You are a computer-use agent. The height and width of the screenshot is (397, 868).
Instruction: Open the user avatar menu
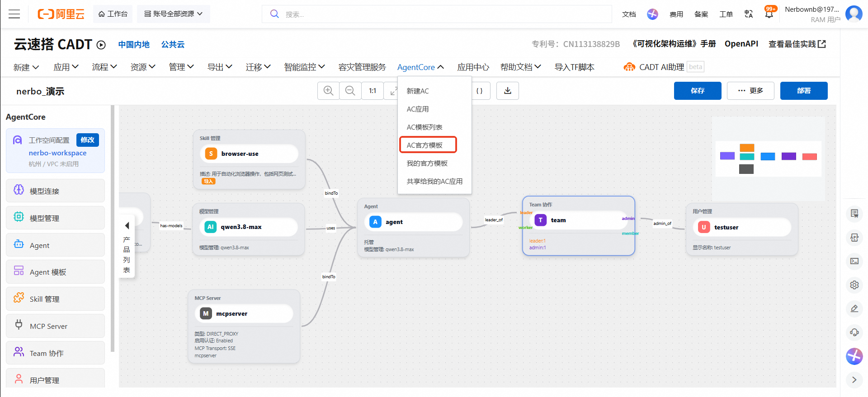854,14
